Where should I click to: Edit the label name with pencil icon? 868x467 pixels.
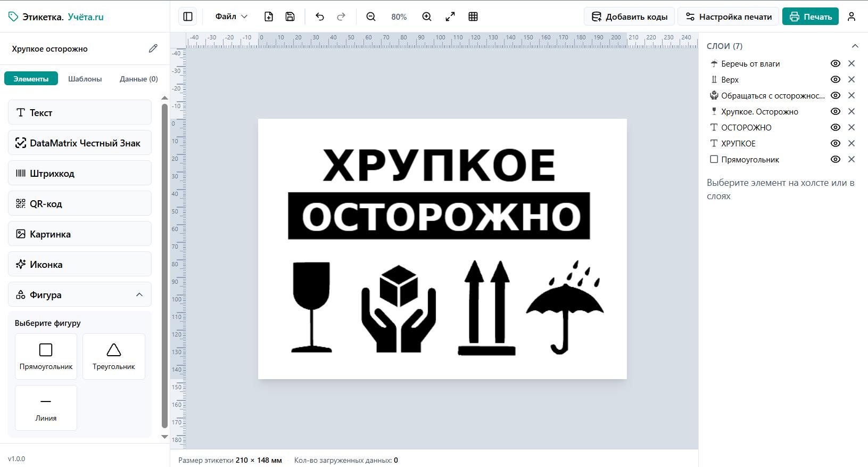pyautogui.click(x=153, y=48)
